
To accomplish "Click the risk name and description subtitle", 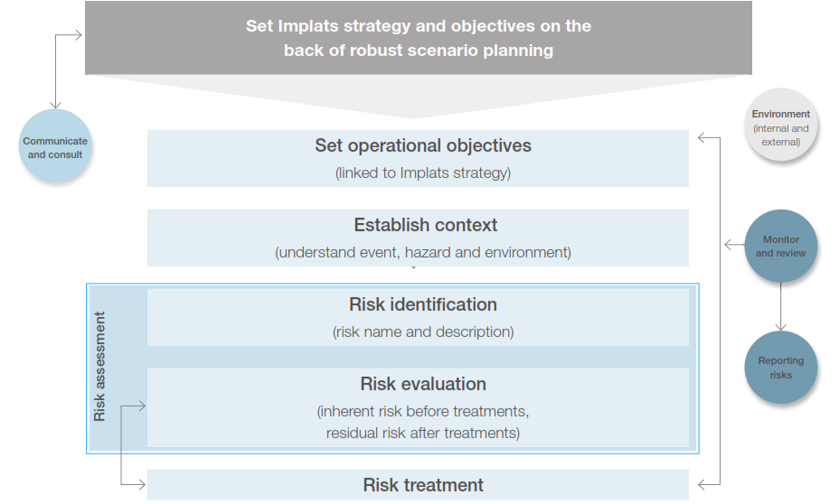I will click(423, 331).
